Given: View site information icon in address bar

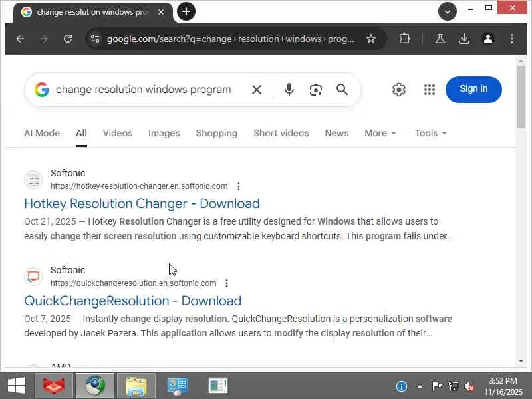Looking at the screenshot, I should tap(95, 39).
